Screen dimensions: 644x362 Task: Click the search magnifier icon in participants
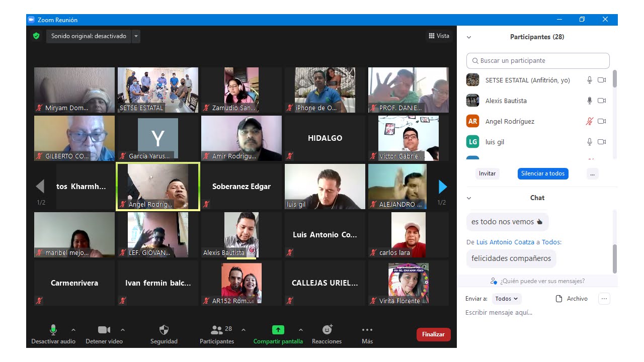point(475,61)
